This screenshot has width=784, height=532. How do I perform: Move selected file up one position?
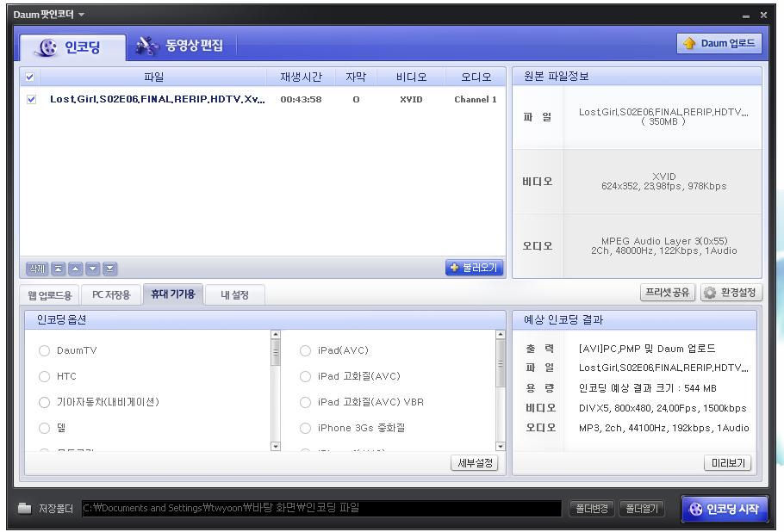pos(75,269)
